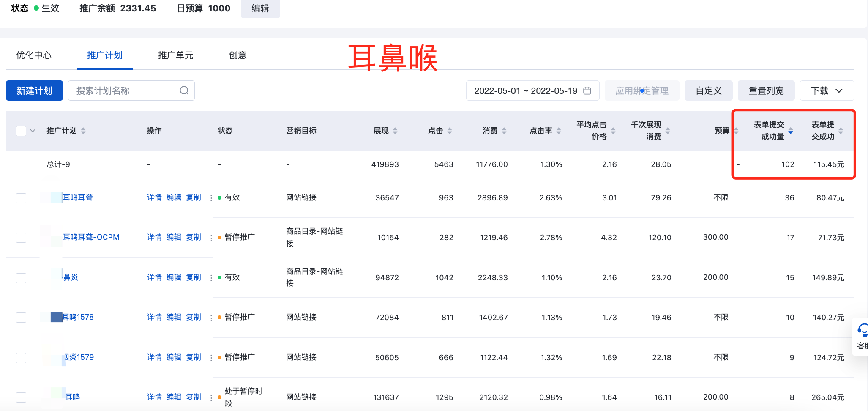Switch to the 推广单元 tab
This screenshot has height=411, width=868.
coord(175,55)
